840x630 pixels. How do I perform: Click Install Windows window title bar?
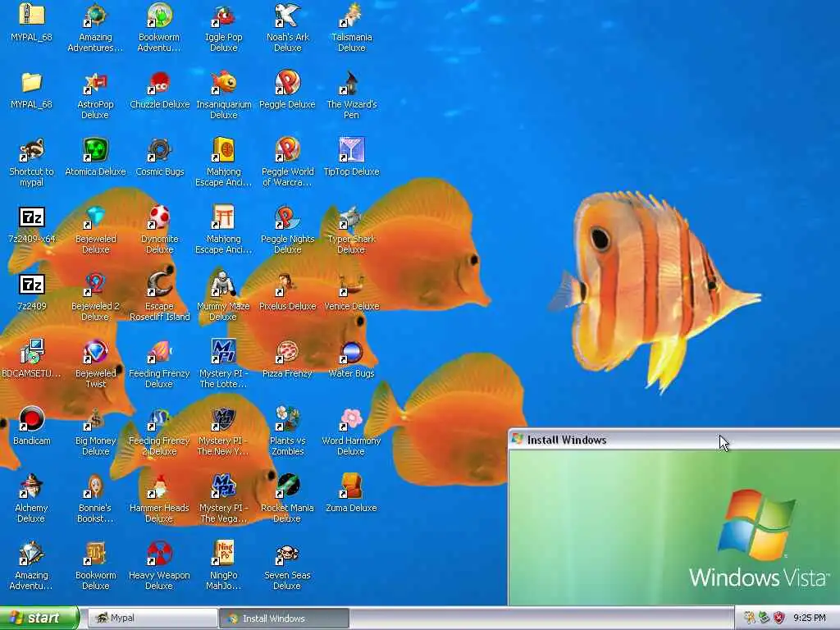click(674, 440)
